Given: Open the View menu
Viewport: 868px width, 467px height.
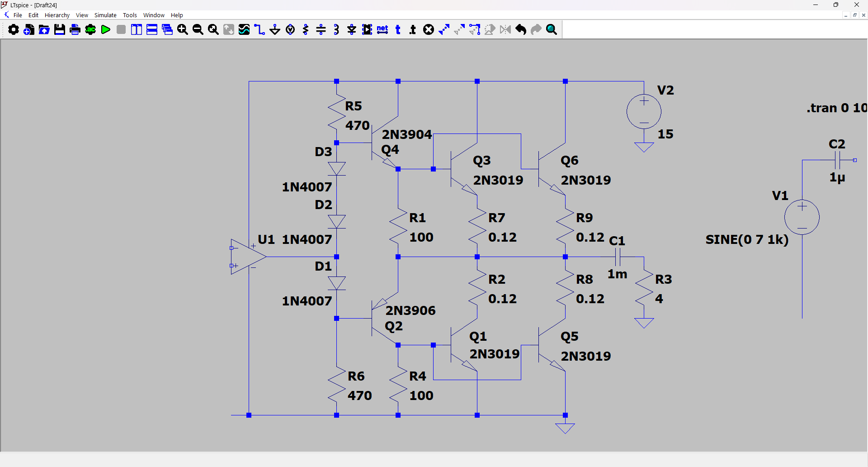Looking at the screenshot, I should [82, 15].
